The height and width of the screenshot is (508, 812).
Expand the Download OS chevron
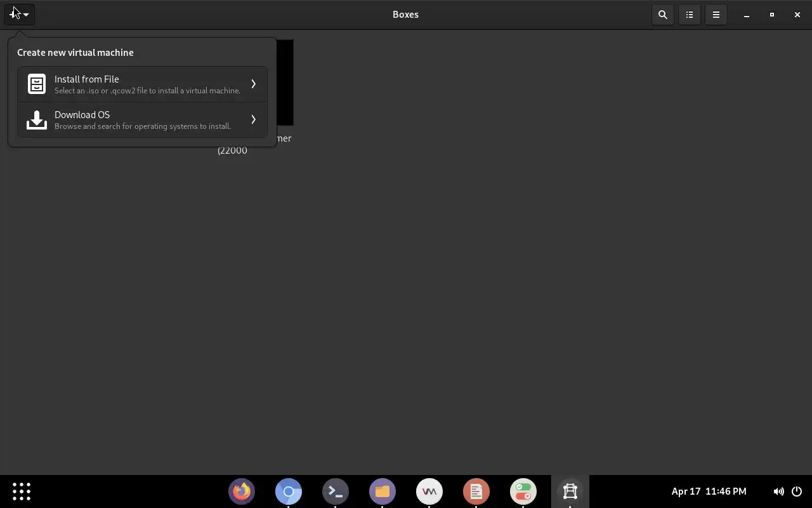[253, 119]
